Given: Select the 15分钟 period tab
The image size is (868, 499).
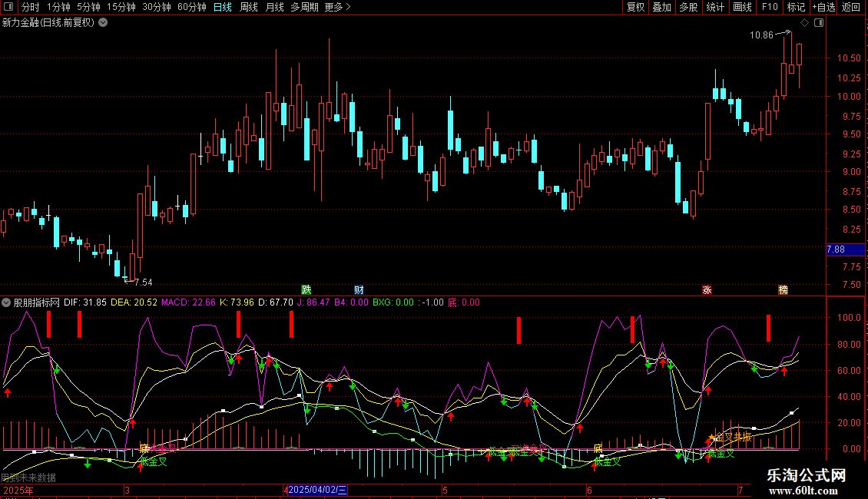Looking at the screenshot, I should click(x=121, y=7).
